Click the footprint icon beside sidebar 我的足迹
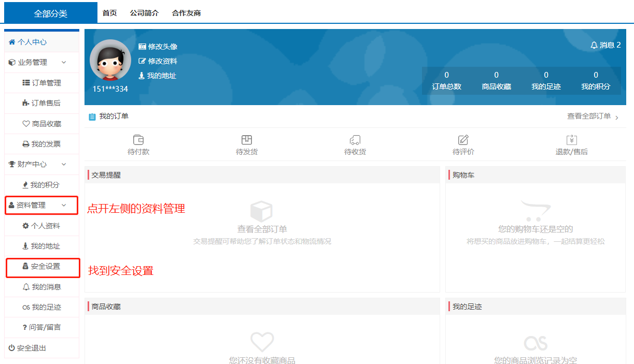This screenshot has width=634, height=364. (26, 308)
